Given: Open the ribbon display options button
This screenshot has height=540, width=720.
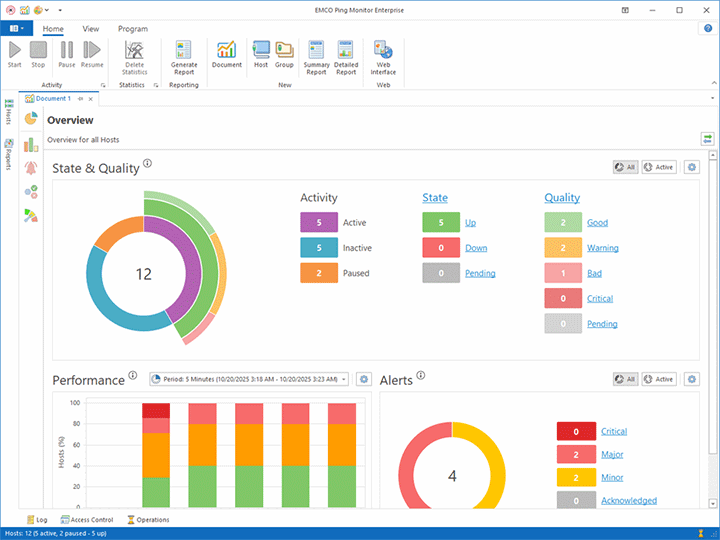Looking at the screenshot, I should [x=625, y=10].
